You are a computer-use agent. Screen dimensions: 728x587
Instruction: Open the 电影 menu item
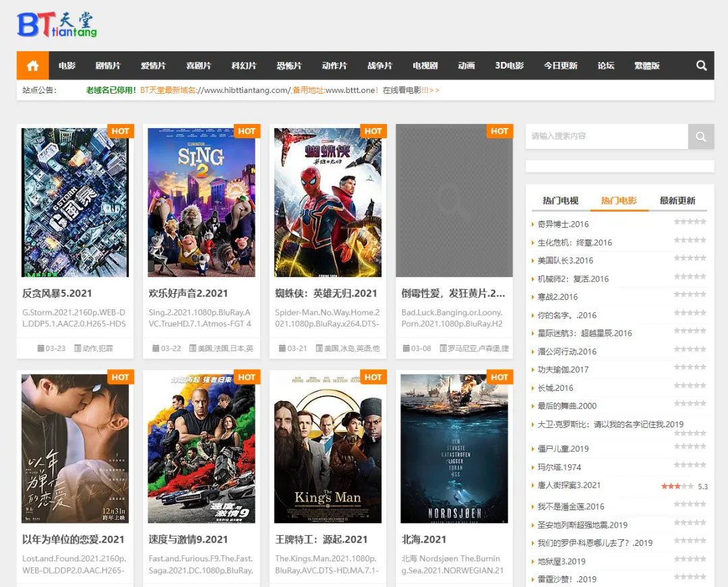coord(67,65)
